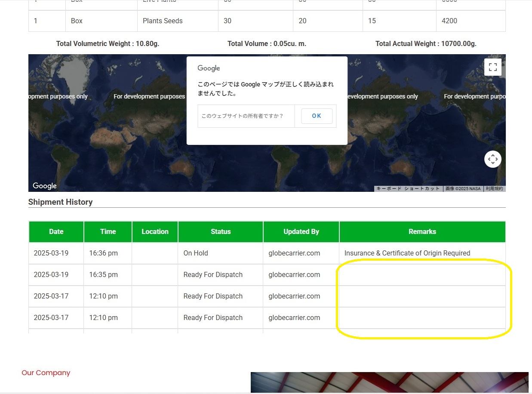This screenshot has height=394, width=532.
Task: Click the Our Company footer heading
Action: tap(46, 373)
